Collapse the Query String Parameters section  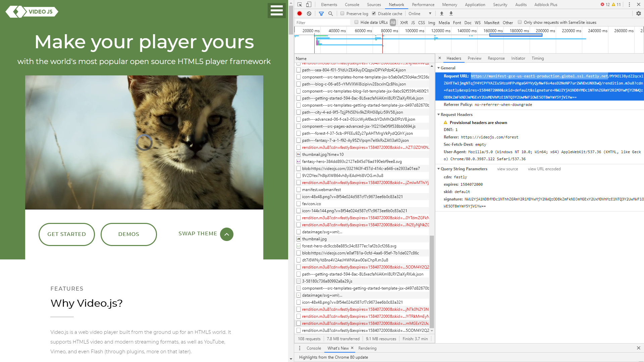(x=464, y=169)
